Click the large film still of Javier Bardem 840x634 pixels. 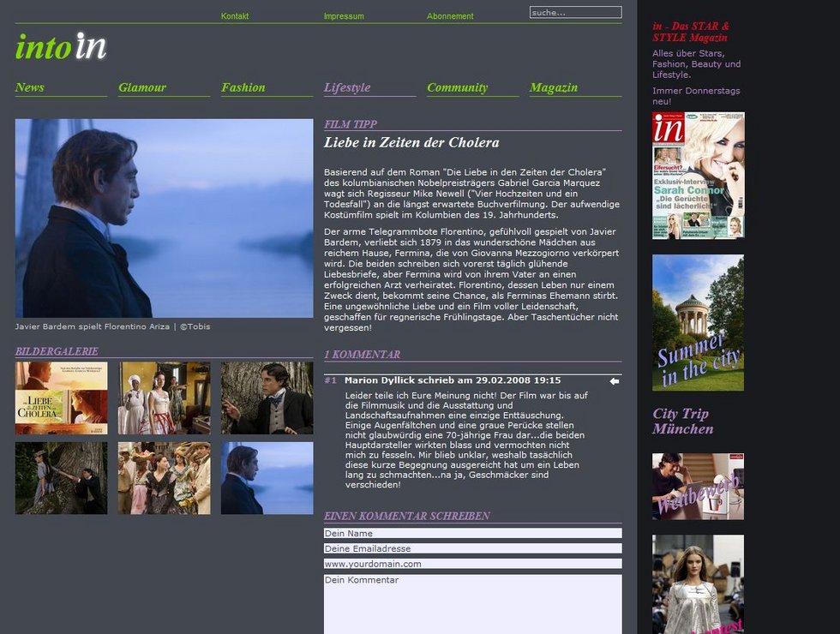point(164,218)
